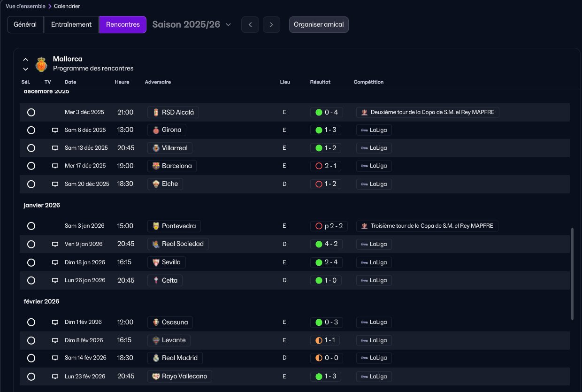Click the Real Madrid club badge

click(156, 358)
